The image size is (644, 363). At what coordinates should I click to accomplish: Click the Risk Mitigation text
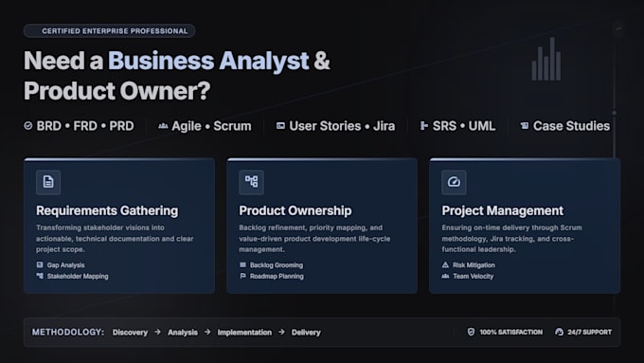click(x=474, y=265)
